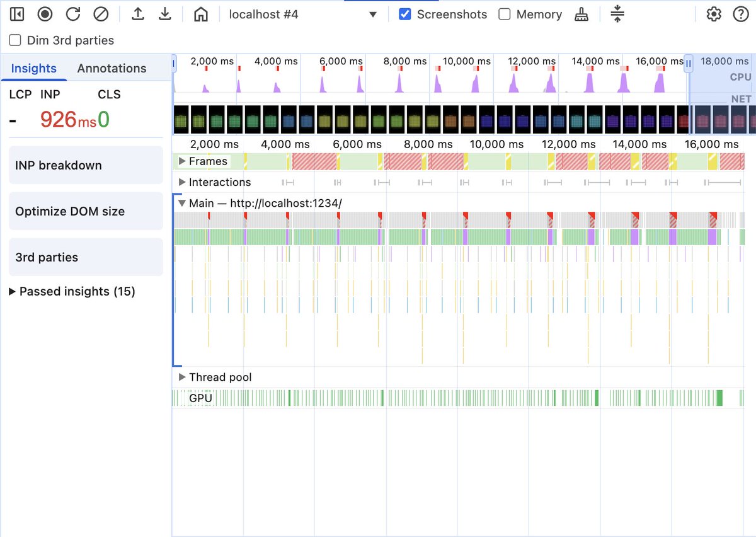Expand the Passed insights (15) section
The image size is (756, 537).
click(72, 291)
